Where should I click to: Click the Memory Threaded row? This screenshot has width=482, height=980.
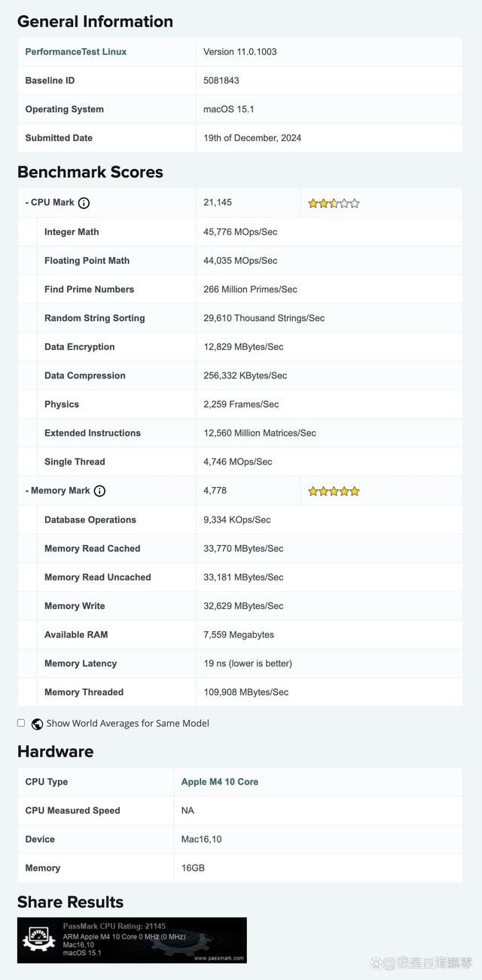pos(84,692)
